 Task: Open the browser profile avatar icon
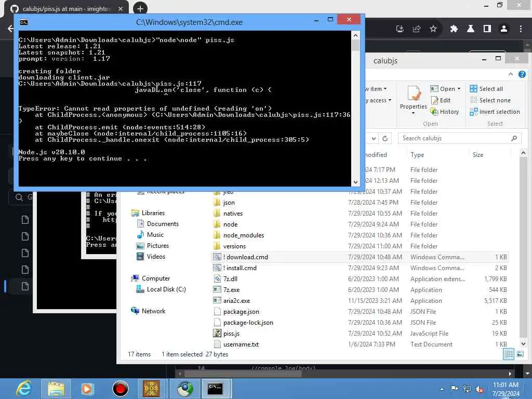coord(504,29)
